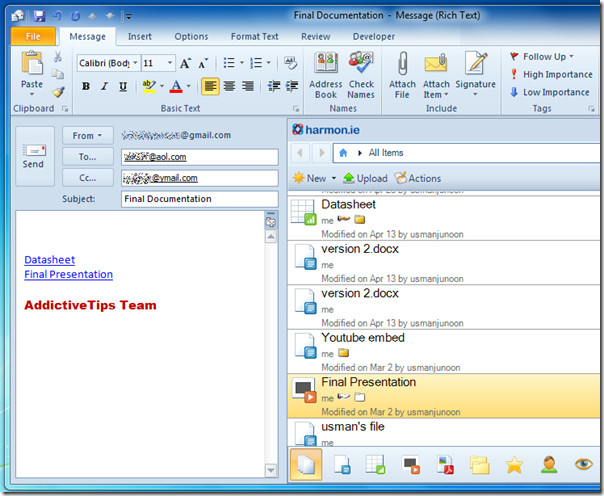Filter presentations icon in bottom bar
This screenshot has width=604, height=496.
pos(411,464)
